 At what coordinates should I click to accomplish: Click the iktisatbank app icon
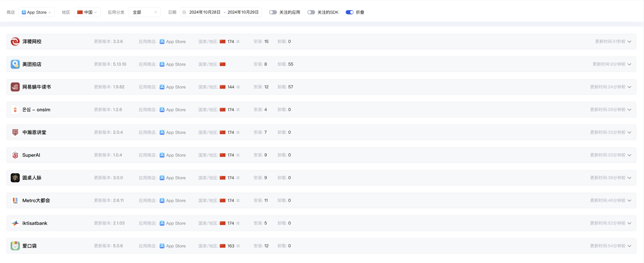click(x=15, y=223)
